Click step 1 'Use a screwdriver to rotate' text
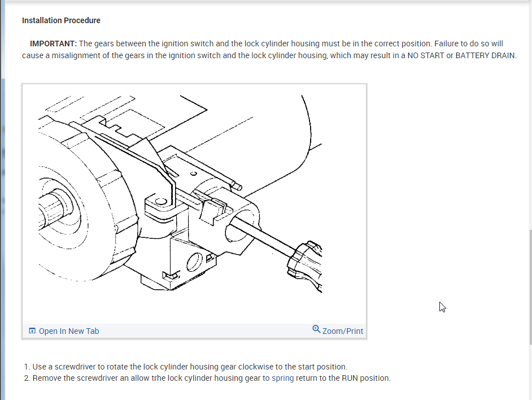The width and height of the screenshot is (532, 400). tap(190, 367)
